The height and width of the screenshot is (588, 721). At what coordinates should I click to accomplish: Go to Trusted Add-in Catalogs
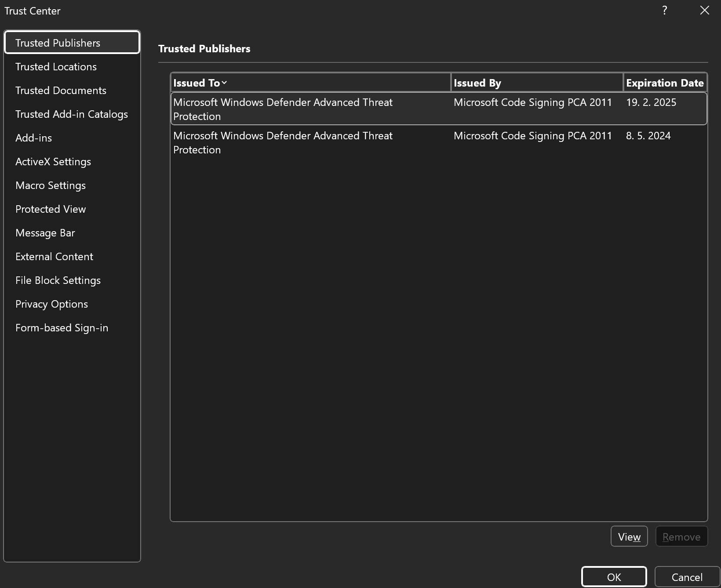[x=72, y=114]
